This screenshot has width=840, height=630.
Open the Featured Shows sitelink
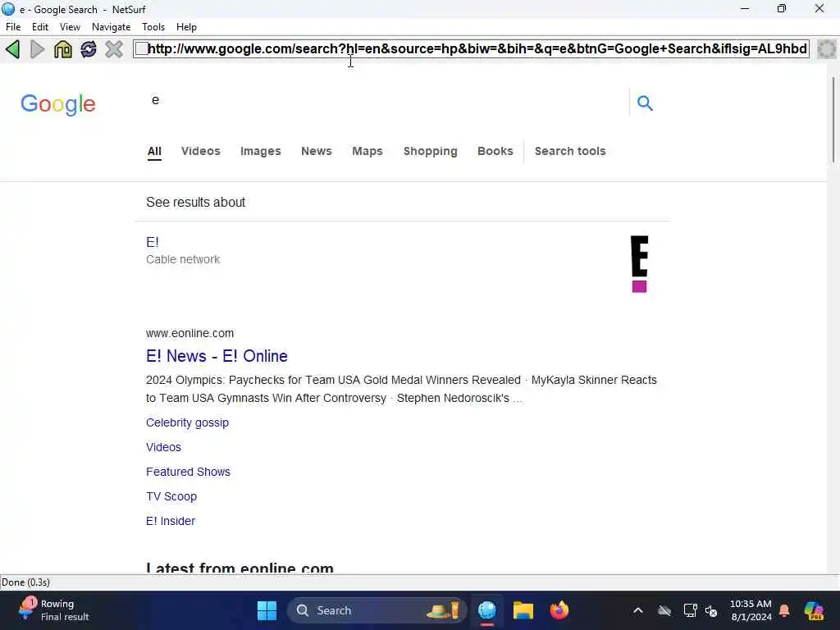pos(188,472)
